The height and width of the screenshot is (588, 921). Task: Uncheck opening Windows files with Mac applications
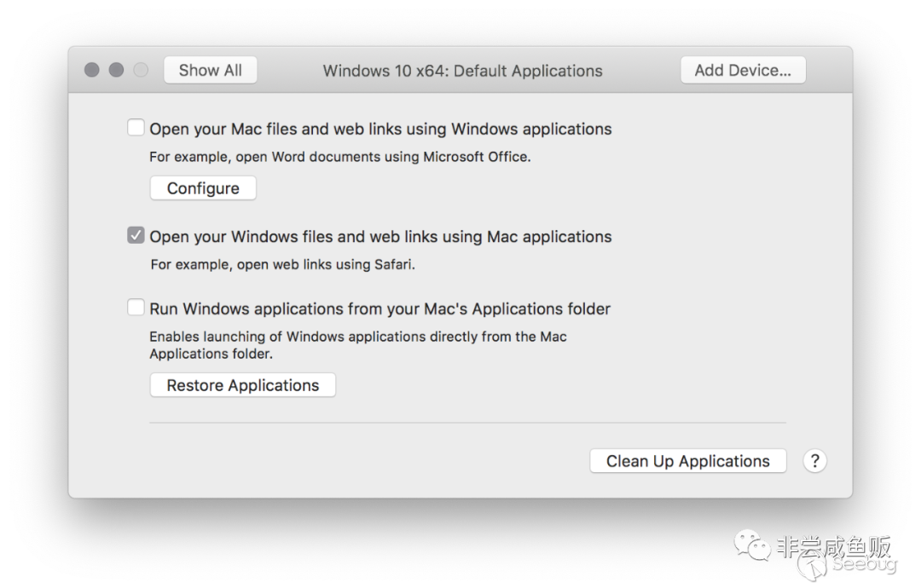tap(136, 236)
